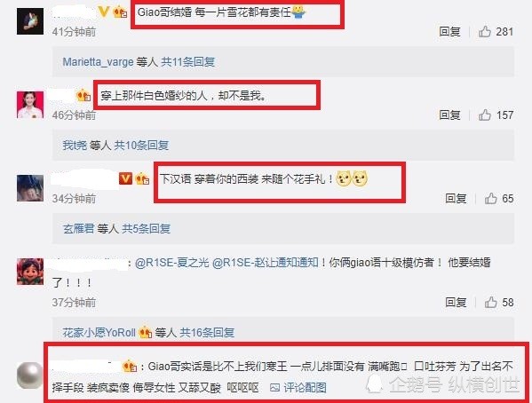This screenshot has width=532, height=403.
Task: Expand 共10条回复 replies thread
Action: click(x=141, y=146)
